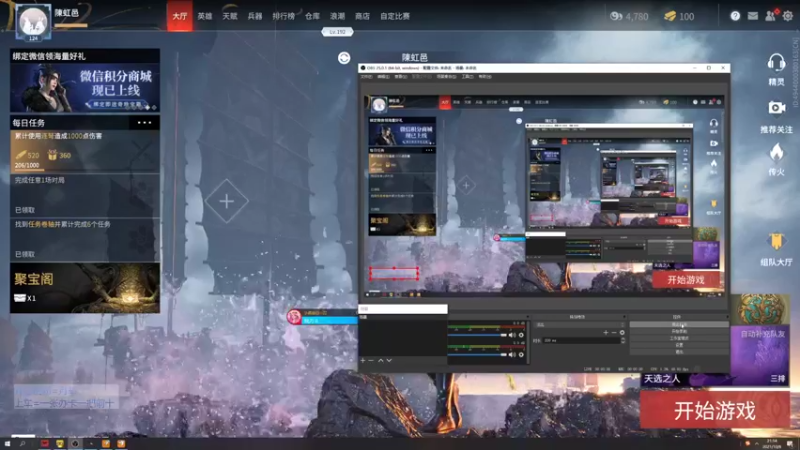Click the OBS scene name input field
The width and height of the screenshot is (800, 450).
click(x=403, y=309)
